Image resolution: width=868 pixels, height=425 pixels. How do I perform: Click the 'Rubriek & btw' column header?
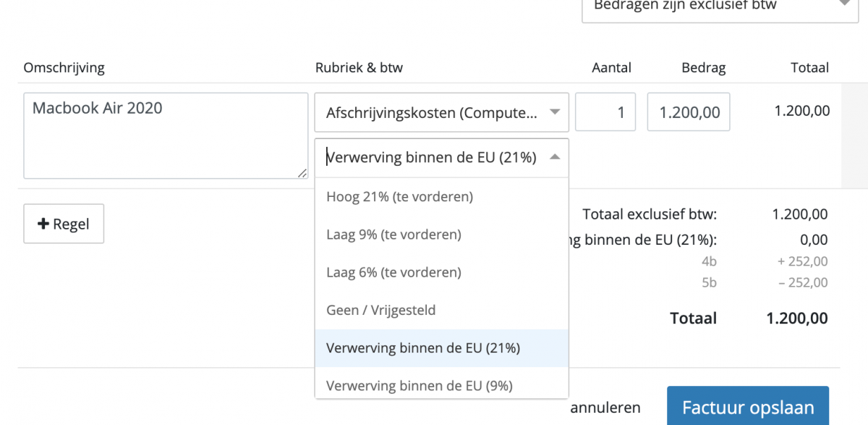tap(359, 68)
